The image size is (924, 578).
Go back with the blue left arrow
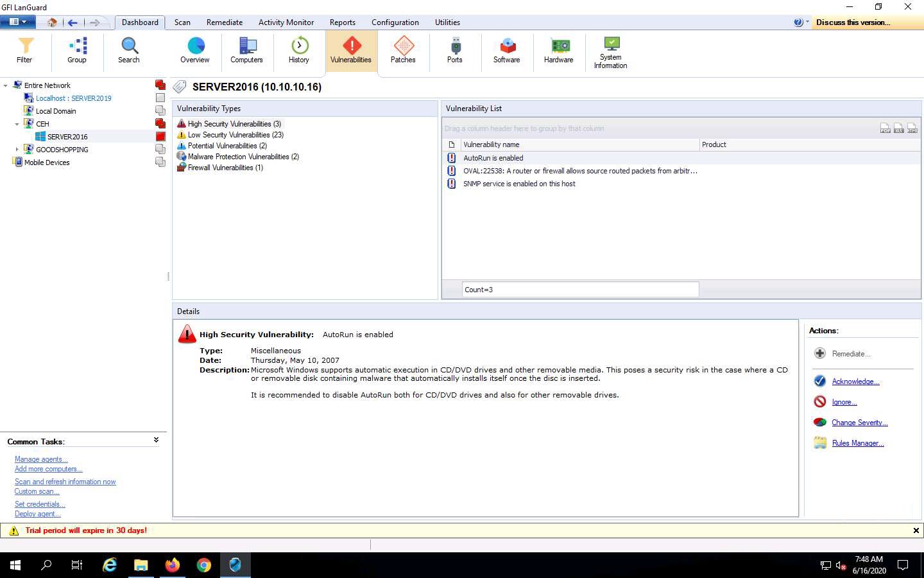[x=73, y=22]
